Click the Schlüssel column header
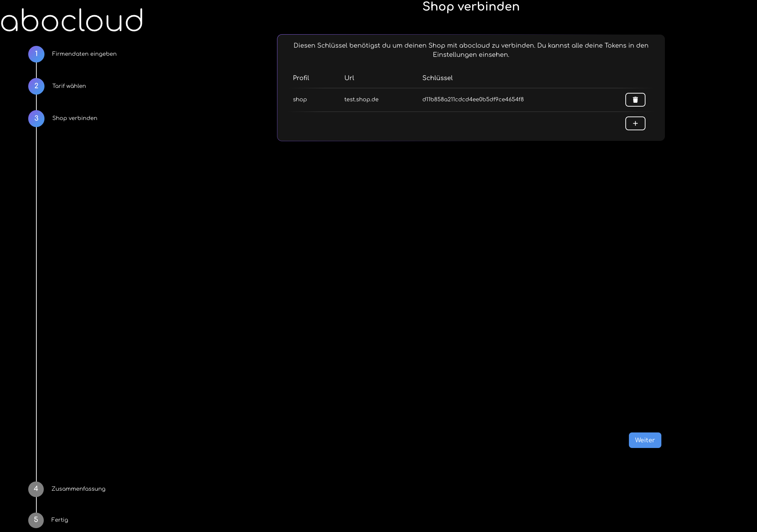 coord(437,78)
